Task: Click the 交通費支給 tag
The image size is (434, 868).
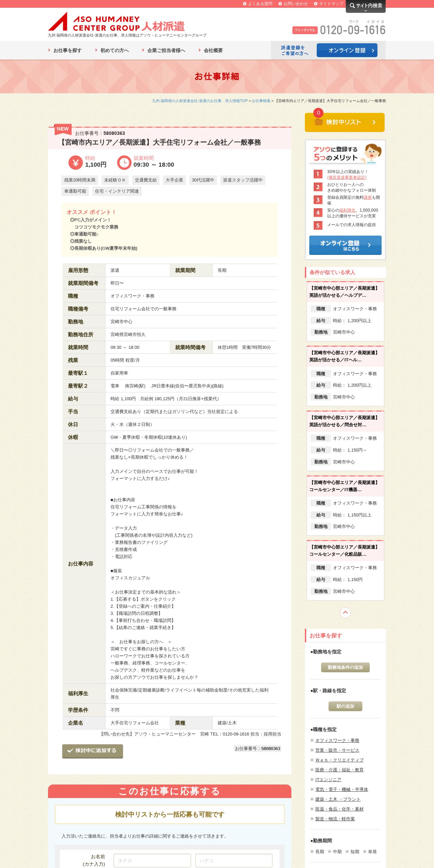Action: [x=146, y=180]
